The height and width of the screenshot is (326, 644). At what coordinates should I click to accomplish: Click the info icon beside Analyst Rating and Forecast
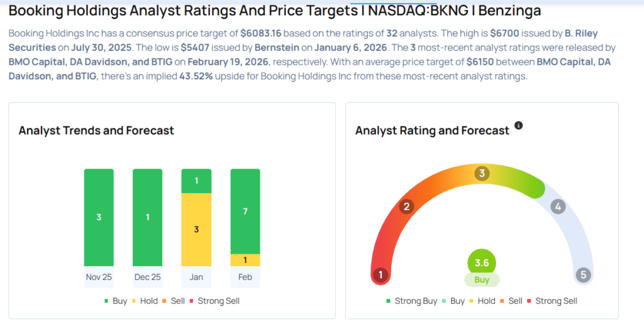pos(519,125)
